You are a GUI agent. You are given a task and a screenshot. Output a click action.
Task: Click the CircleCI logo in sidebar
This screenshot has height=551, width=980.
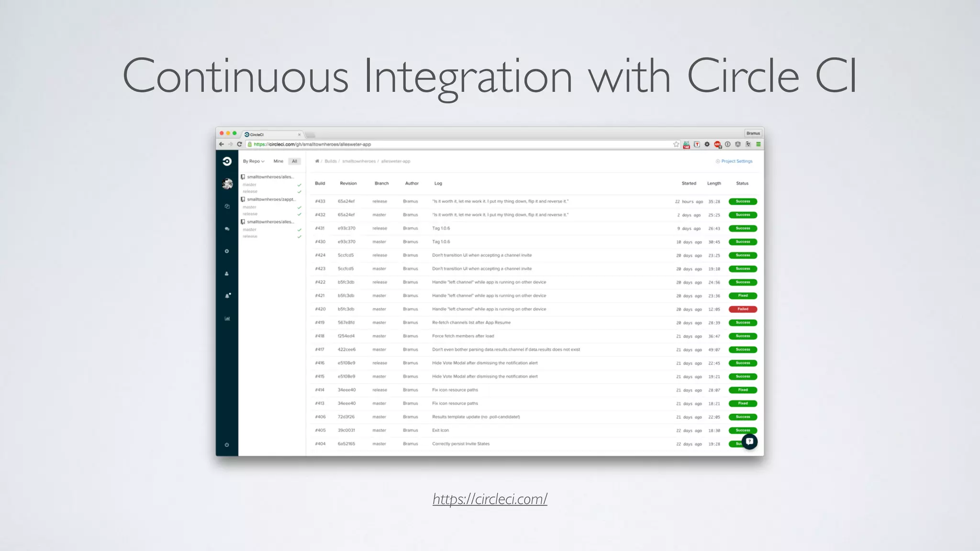227,162
